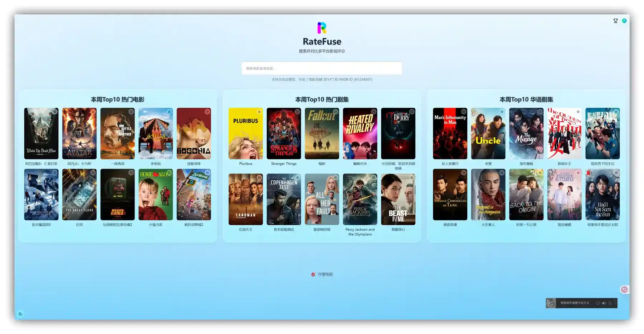Open Percy Jackson and the Olympians title

360,232
